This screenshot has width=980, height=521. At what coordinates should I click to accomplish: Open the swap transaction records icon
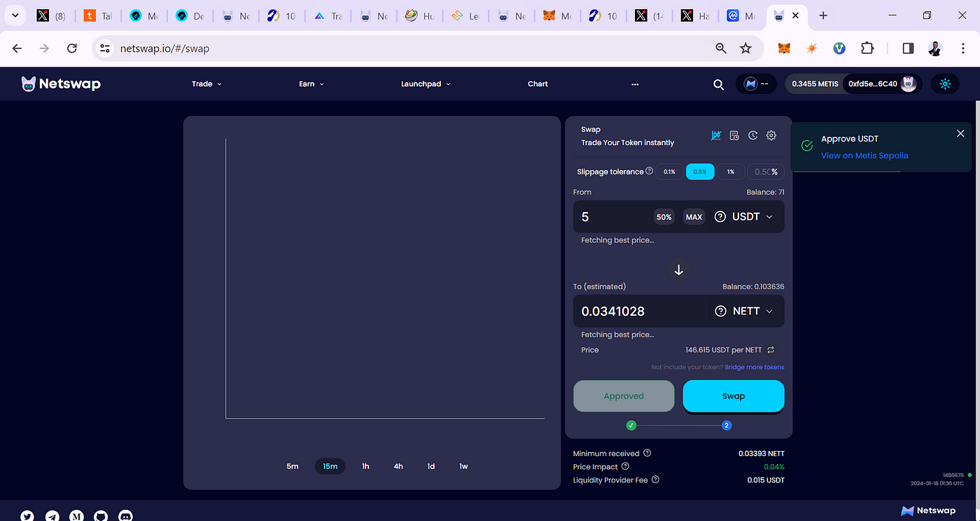click(734, 135)
